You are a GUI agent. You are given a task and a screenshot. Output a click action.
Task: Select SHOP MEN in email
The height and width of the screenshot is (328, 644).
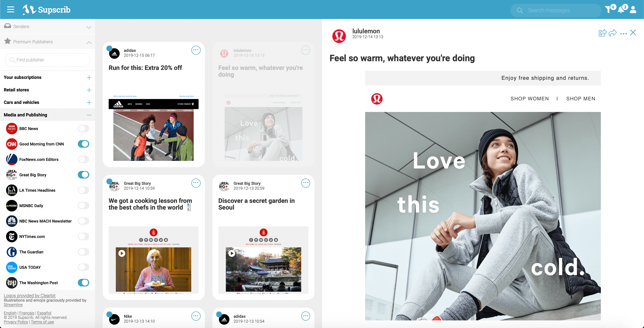pos(580,99)
